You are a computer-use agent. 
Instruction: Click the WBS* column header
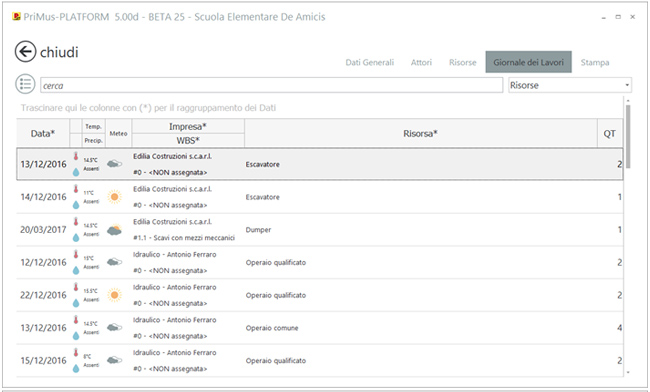[x=188, y=140]
